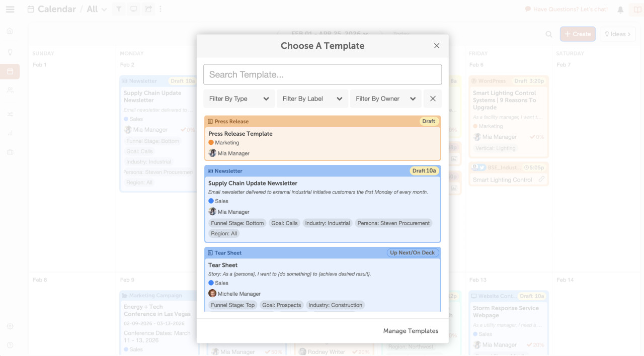The height and width of the screenshot is (356, 644).
Task: Click the filter funnel icon in top toolbar
Action: (119, 9)
